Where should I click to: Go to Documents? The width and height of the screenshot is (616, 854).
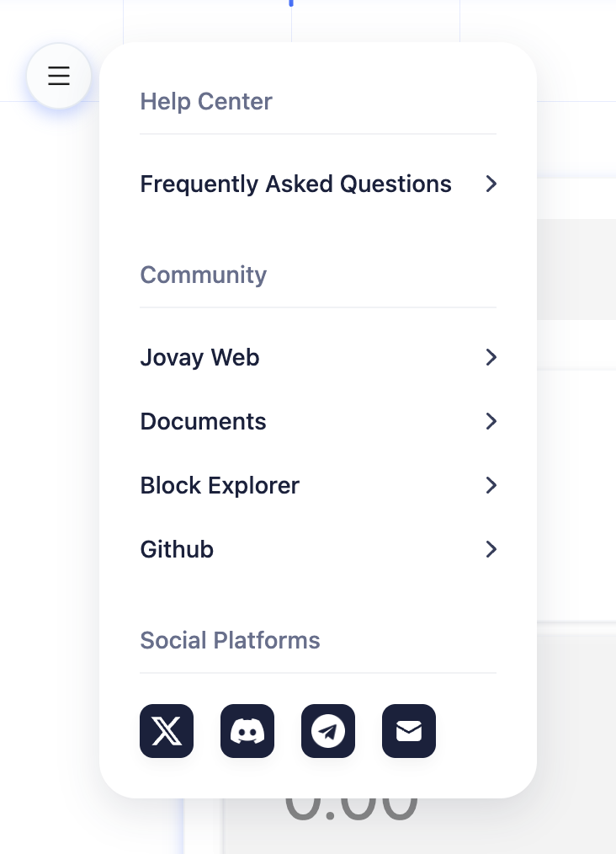tap(203, 421)
